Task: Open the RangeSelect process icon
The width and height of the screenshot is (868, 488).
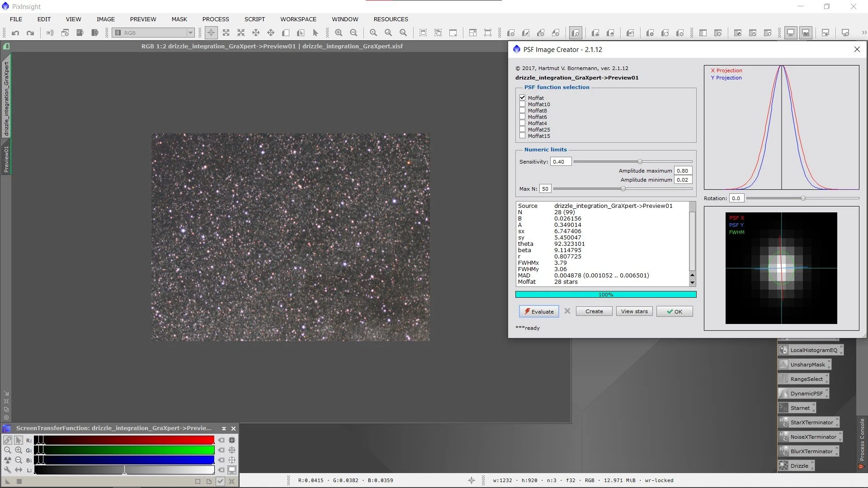Action: (803, 379)
